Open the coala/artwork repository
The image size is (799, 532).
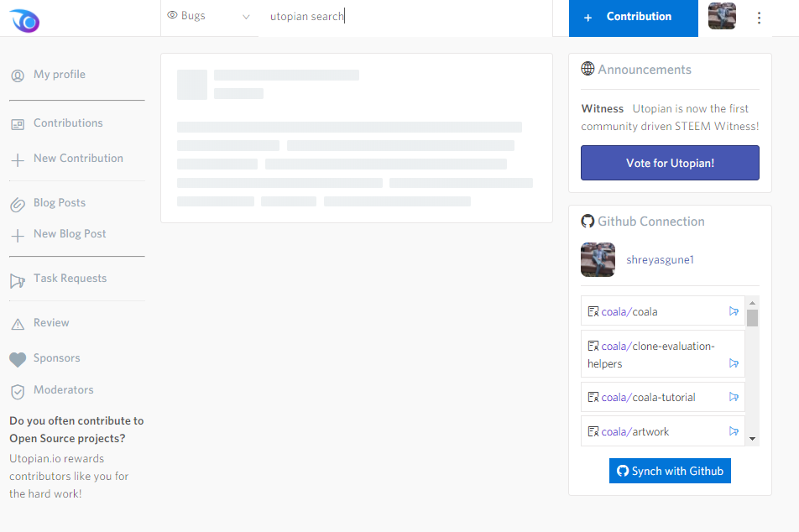[634, 431]
